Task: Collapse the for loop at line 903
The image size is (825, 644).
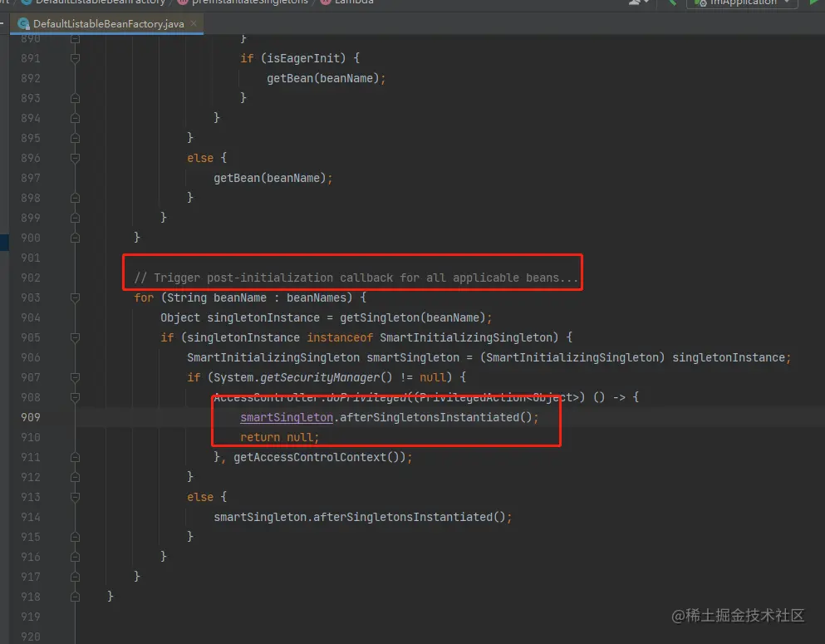Action: point(76,297)
